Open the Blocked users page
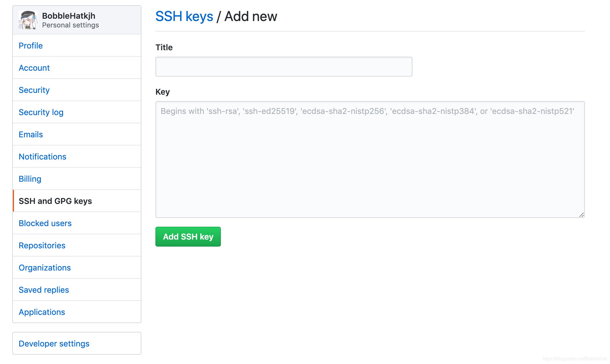The width and height of the screenshot is (610, 364). coord(45,223)
